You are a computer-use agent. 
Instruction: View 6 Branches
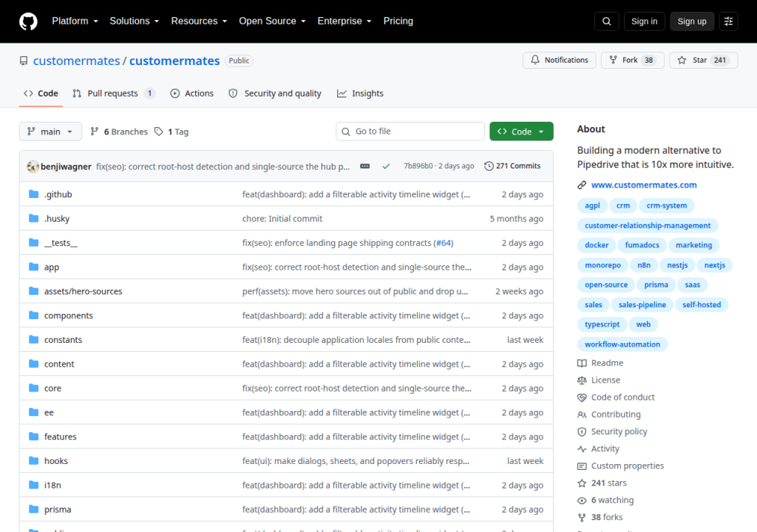tap(119, 132)
